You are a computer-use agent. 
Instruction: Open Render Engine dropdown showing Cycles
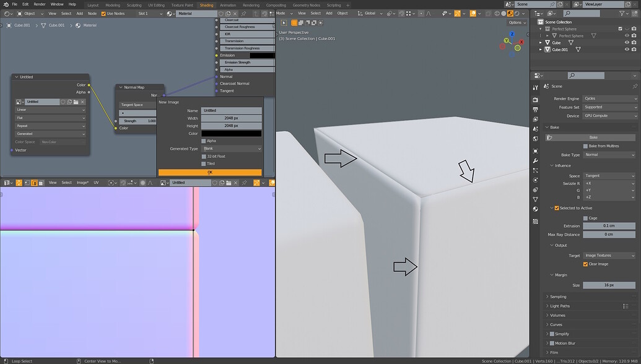pos(610,98)
